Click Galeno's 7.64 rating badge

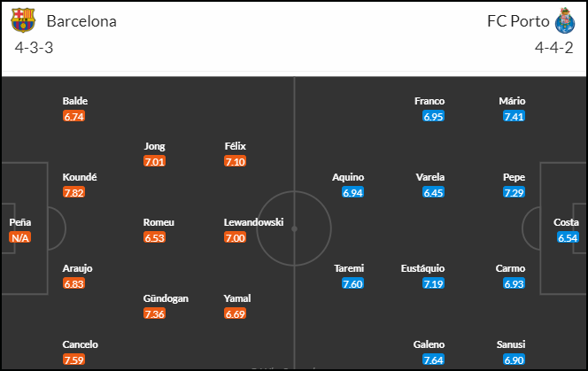pos(433,359)
